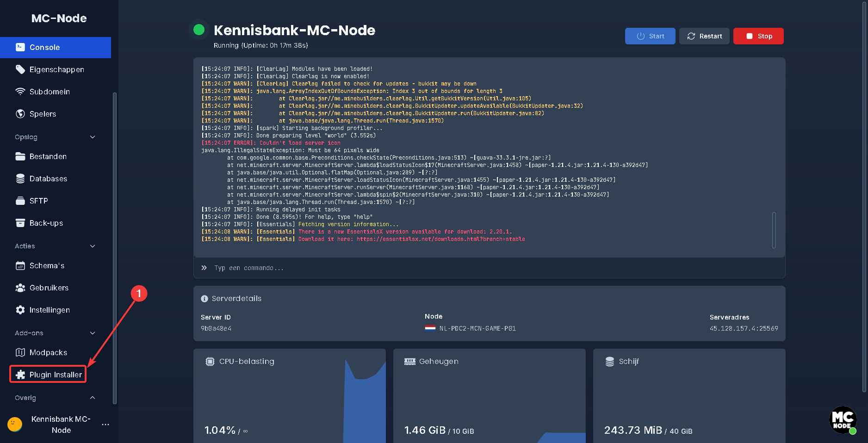Viewport: 868px width, 443px height.
Task: Click the MC-Node sidebar logo
Action: click(x=59, y=18)
